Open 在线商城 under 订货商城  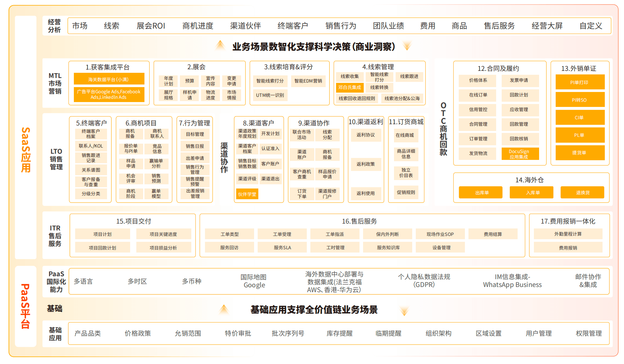pyautogui.click(x=404, y=135)
